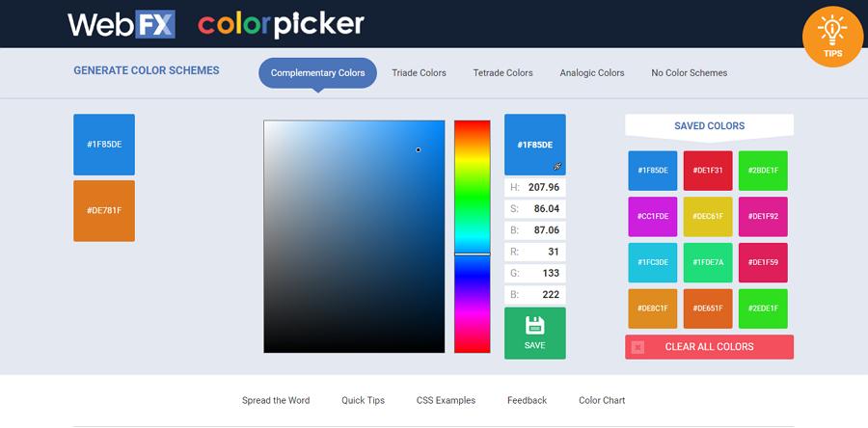Select saved color swatch #DE1F31
The image size is (868, 428).
click(x=708, y=171)
